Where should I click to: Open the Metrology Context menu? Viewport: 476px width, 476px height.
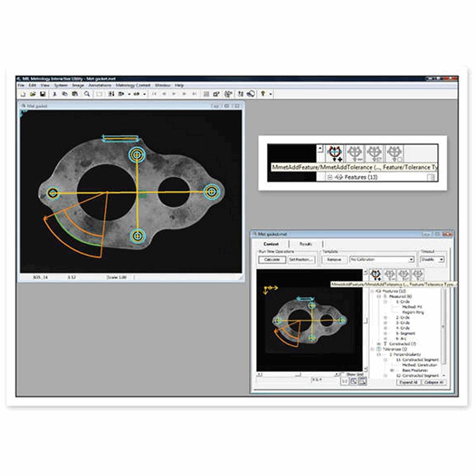[x=133, y=85]
